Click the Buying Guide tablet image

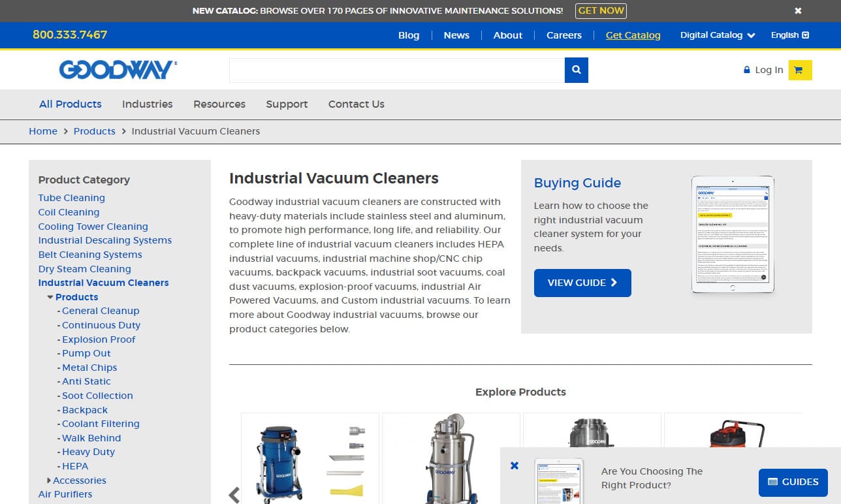(x=733, y=234)
